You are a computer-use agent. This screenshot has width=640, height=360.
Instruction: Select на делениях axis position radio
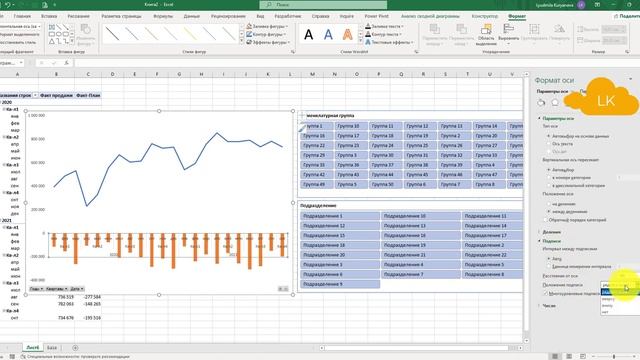pos(549,204)
